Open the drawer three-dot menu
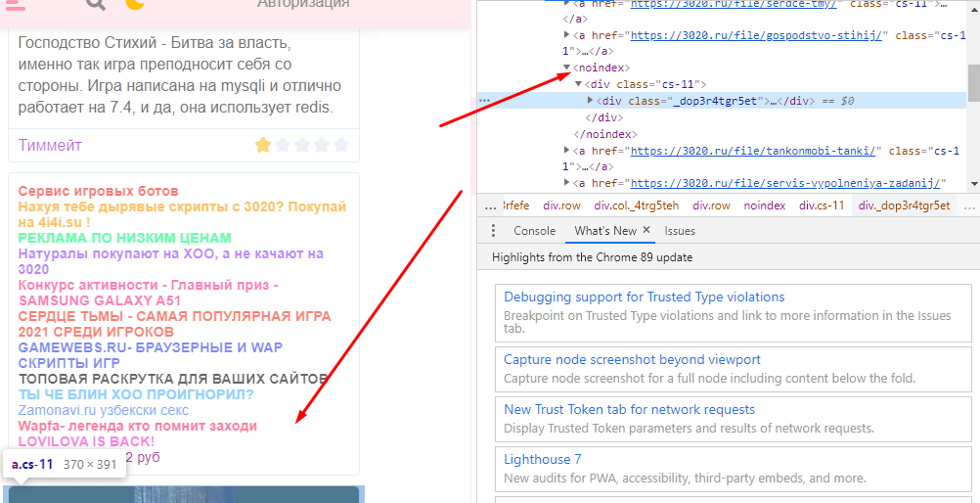Image resolution: width=980 pixels, height=503 pixels. point(493,231)
